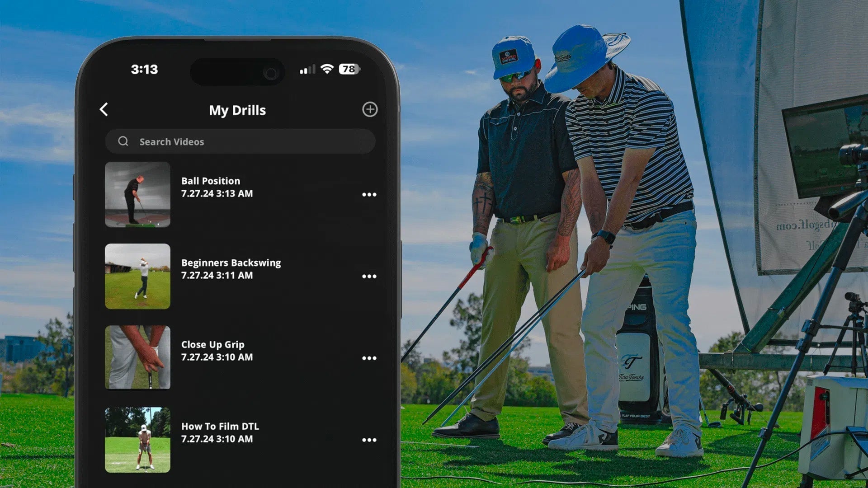
Task: Select the My Drills section title
Action: (238, 108)
